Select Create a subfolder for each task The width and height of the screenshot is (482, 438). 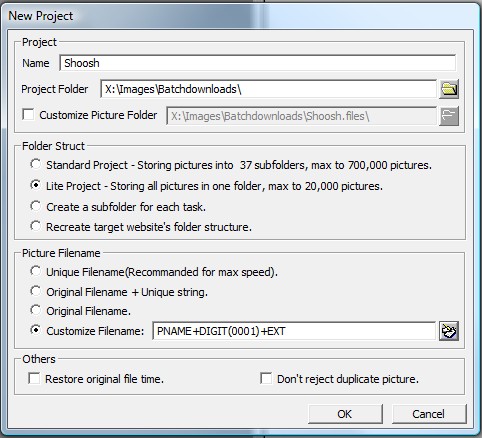(35, 206)
